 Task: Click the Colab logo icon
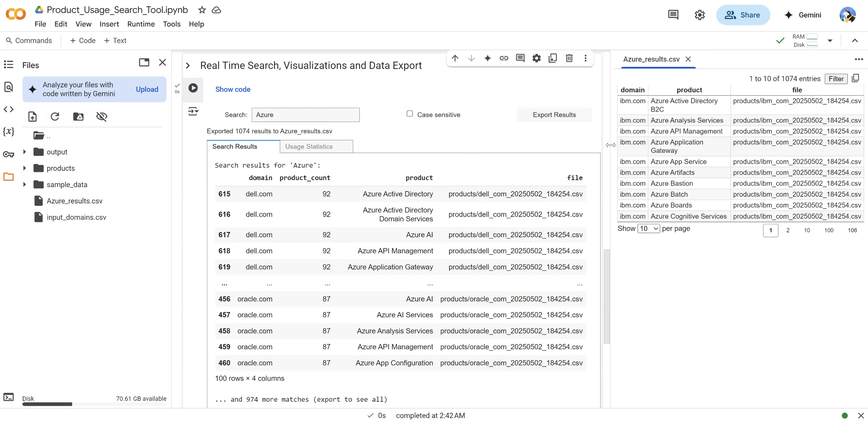click(15, 14)
